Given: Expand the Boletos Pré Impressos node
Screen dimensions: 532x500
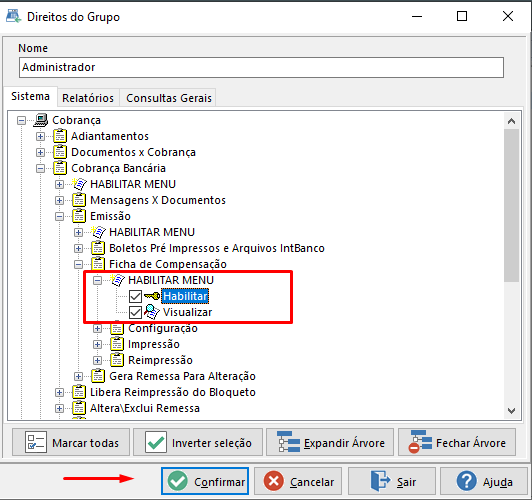Looking at the screenshot, I should tap(78, 248).
